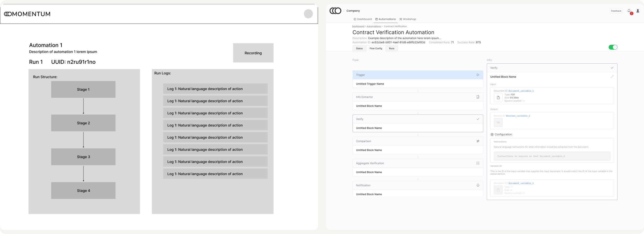Click the Contract Verification Automation title

(393, 32)
